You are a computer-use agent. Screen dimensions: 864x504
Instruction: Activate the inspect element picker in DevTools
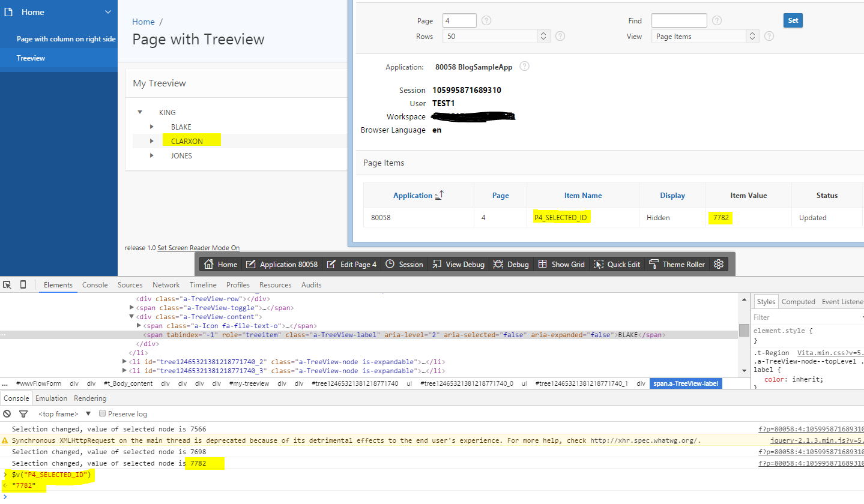(7, 284)
